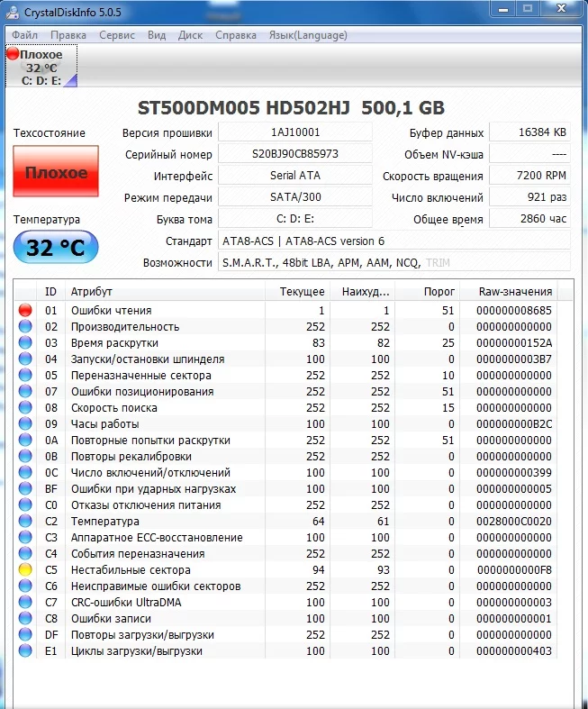Click status icon for Повторы рекалибровки
Viewport: 588px width, 709px height.
25,456
